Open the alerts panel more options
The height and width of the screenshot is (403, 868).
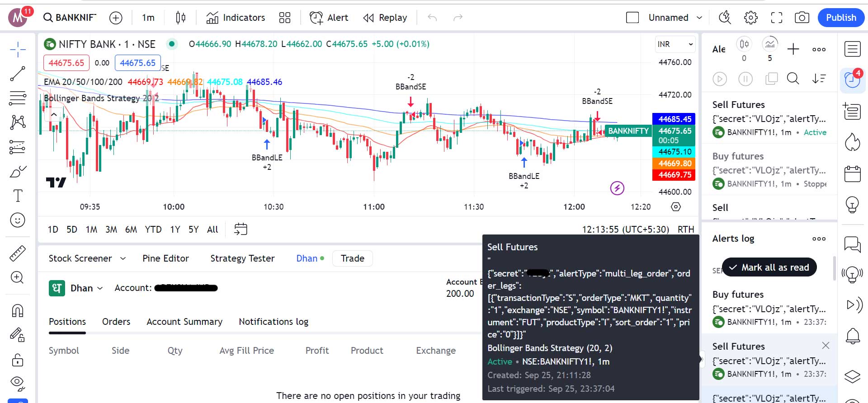(819, 49)
